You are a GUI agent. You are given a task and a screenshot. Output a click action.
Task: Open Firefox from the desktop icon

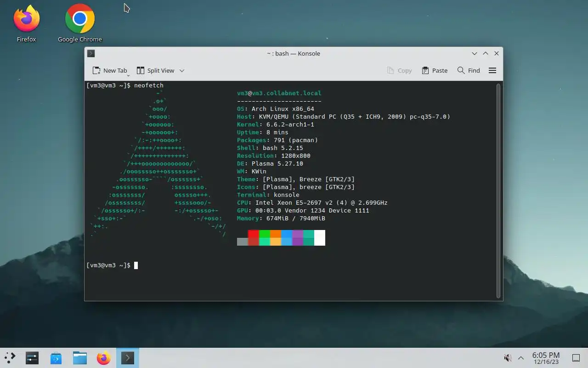pyautogui.click(x=26, y=23)
